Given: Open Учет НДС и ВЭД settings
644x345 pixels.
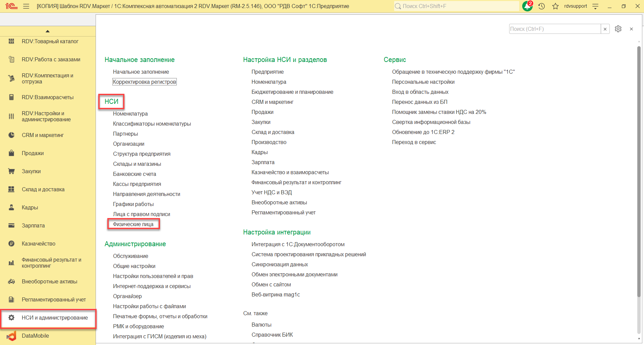Looking at the screenshot, I should pos(272,192).
